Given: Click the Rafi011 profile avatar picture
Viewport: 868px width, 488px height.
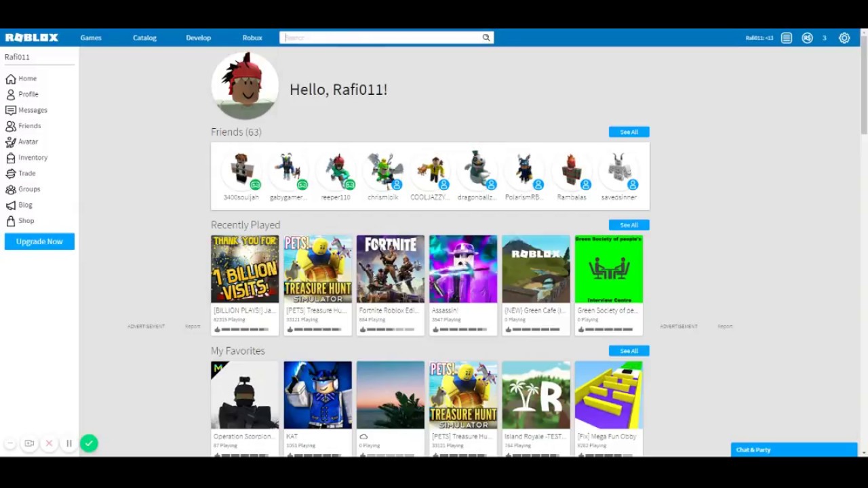Looking at the screenshot, I should coord(245,86).
